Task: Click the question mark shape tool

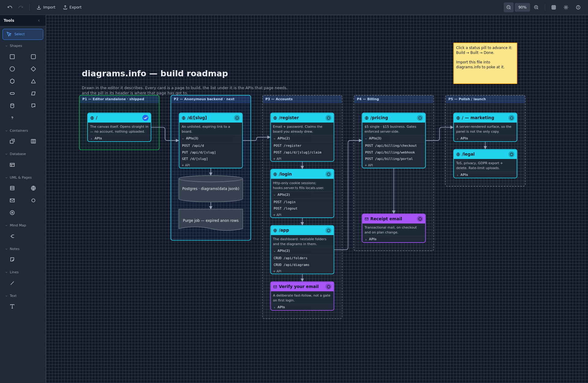Action: pos(12,118)
